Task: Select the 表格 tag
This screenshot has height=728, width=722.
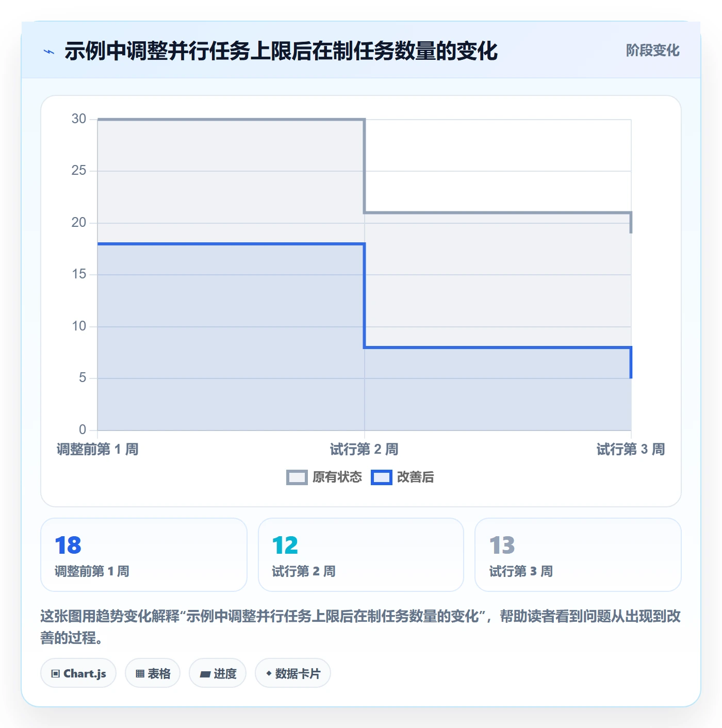Action: tap(153, 673)
